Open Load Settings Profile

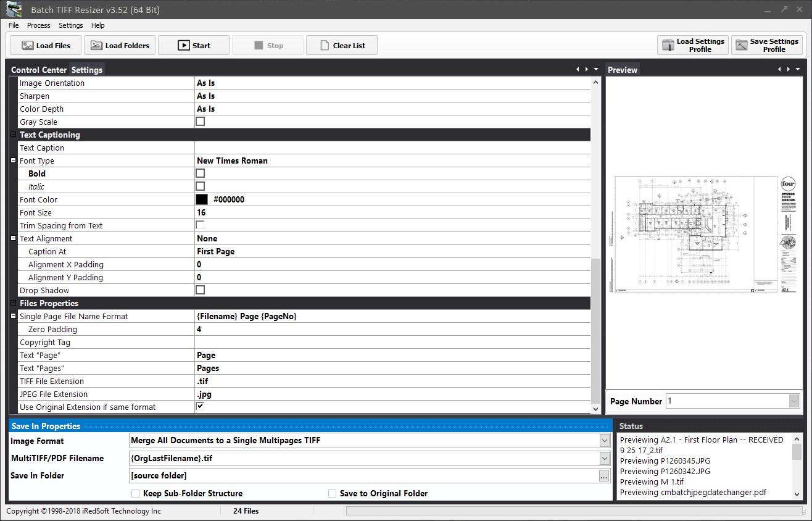pos(693,45)
